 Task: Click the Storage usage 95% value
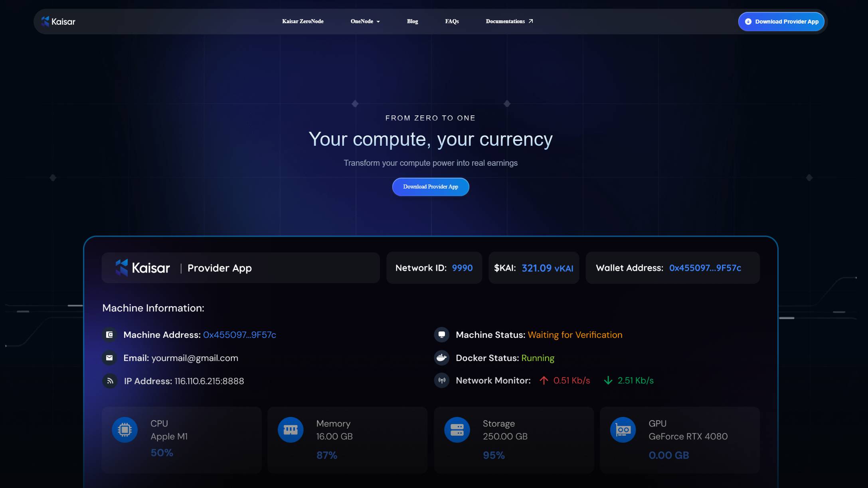(494, 455)
